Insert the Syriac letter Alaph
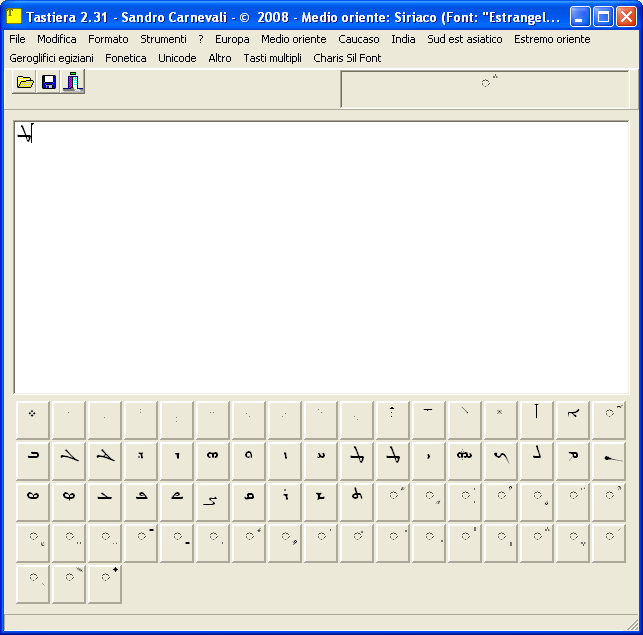 573,420
